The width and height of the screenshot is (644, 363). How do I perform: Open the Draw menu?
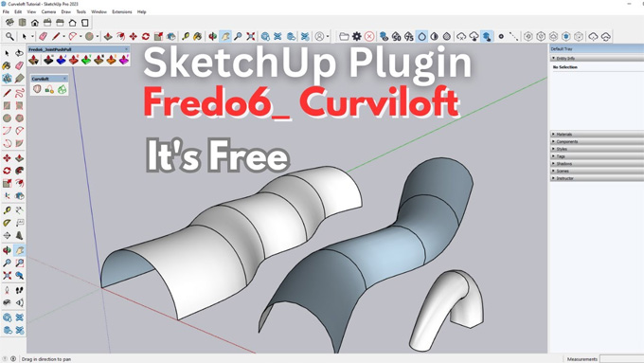click(65, 12)
